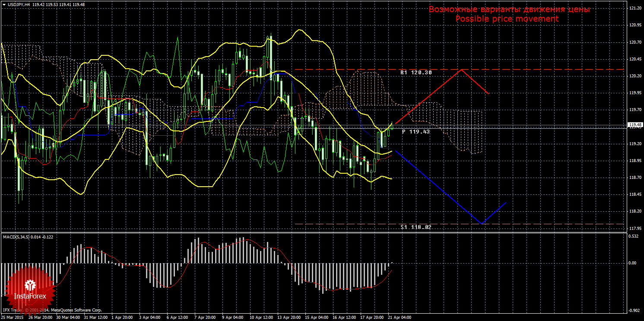The height and width of the screenshot is (321, 644).
Task: Select the R1 120.30 resistance label
Action: 416,73
